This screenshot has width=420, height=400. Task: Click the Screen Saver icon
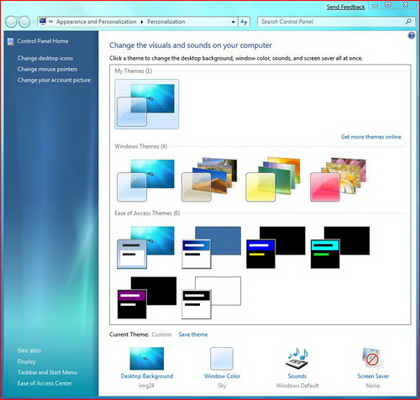coord(373,358)
